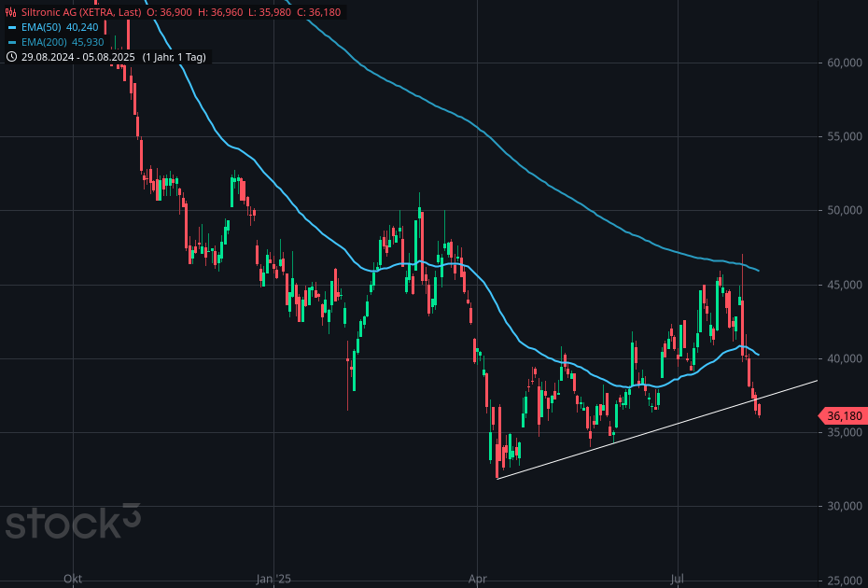Click the Okt label on time axis

(73, 580)
